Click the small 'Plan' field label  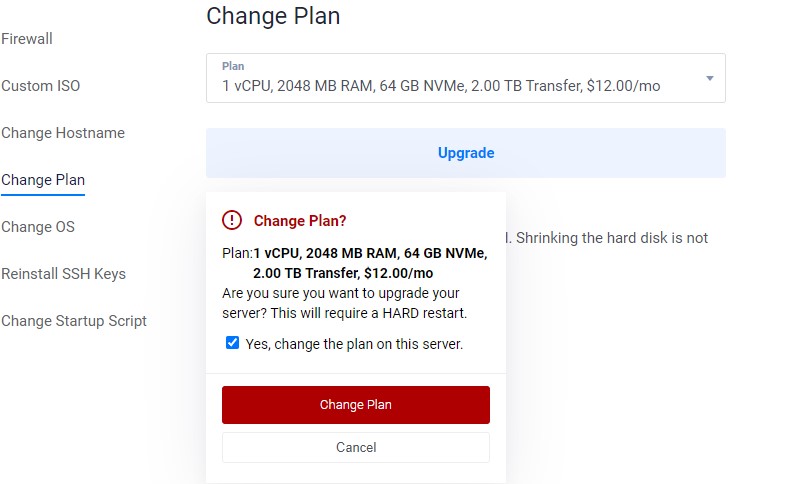tap(233, 66)
